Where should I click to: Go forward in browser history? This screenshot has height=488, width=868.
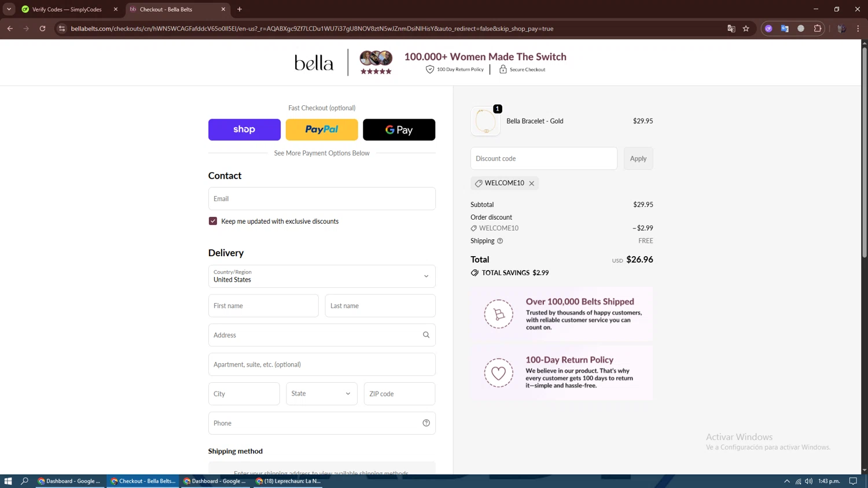click(x=27, y=28)
